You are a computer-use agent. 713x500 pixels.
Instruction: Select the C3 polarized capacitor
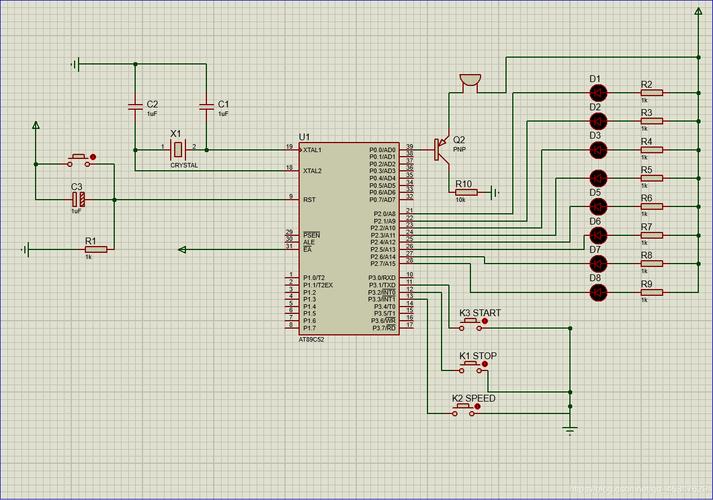click(x=78, y=198)
